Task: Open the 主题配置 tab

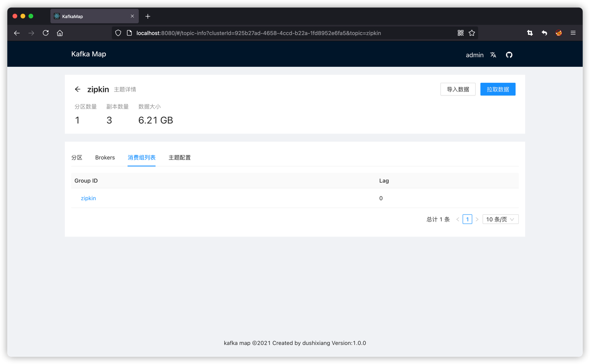Action: coord(179,157)
